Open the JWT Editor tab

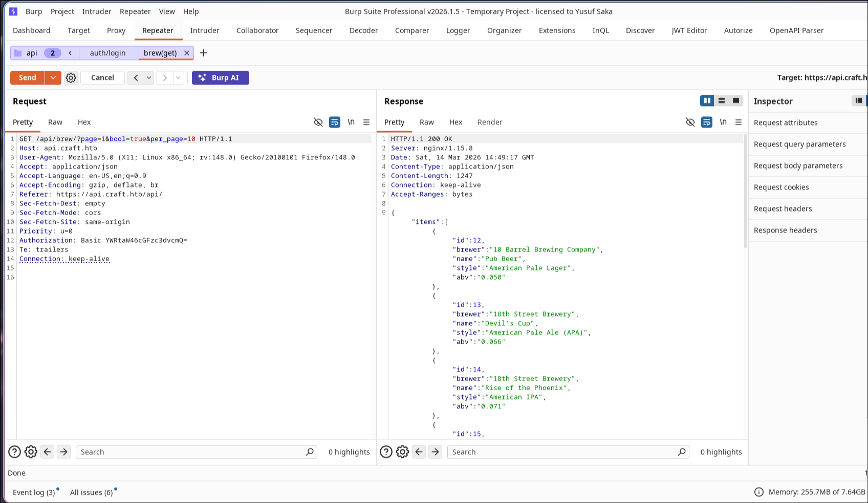click(689, 31)
